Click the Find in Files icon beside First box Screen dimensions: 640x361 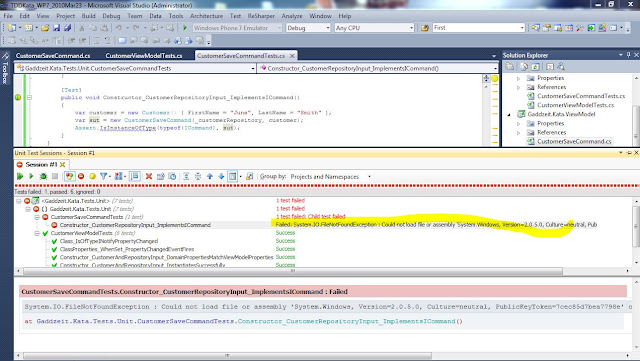tap(425, 28)
